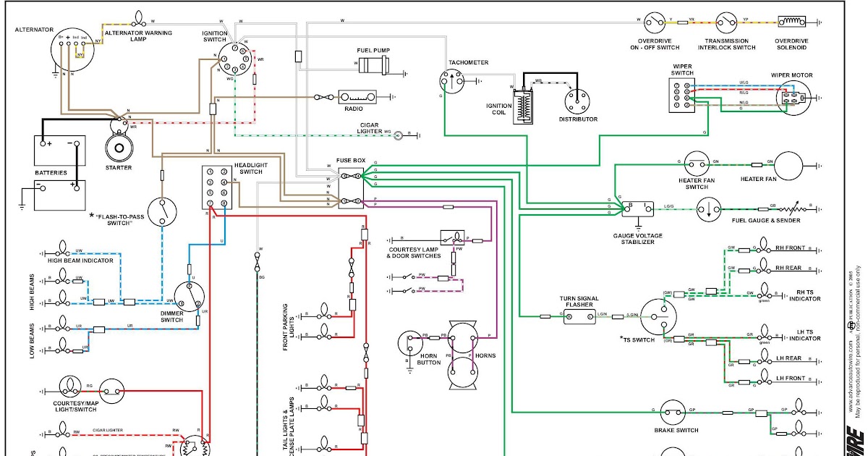Select the fuse box symbol
Image resolution: width=868 pixels, height=456 pixels.
[351, 187]
